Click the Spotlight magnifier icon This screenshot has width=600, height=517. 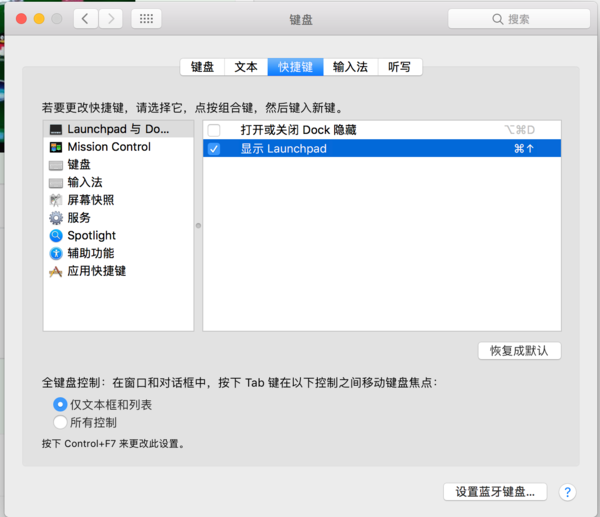tap(56, 235)
